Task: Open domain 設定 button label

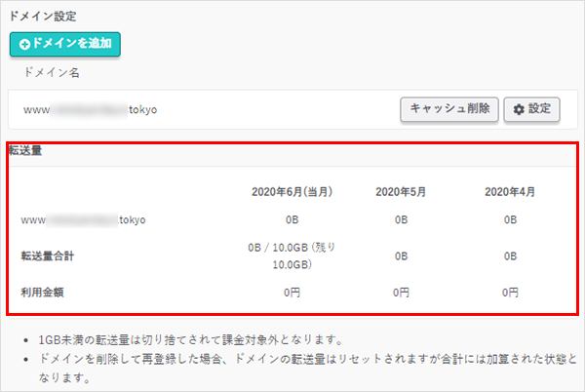Action: click(x=538, y=110)
